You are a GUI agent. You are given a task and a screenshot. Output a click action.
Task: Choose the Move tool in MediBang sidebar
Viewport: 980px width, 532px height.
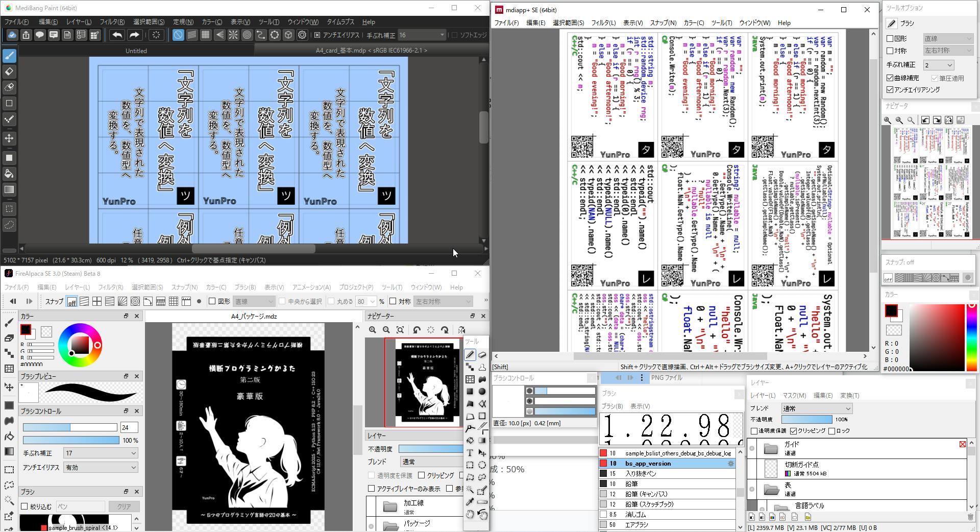point(9,138)
